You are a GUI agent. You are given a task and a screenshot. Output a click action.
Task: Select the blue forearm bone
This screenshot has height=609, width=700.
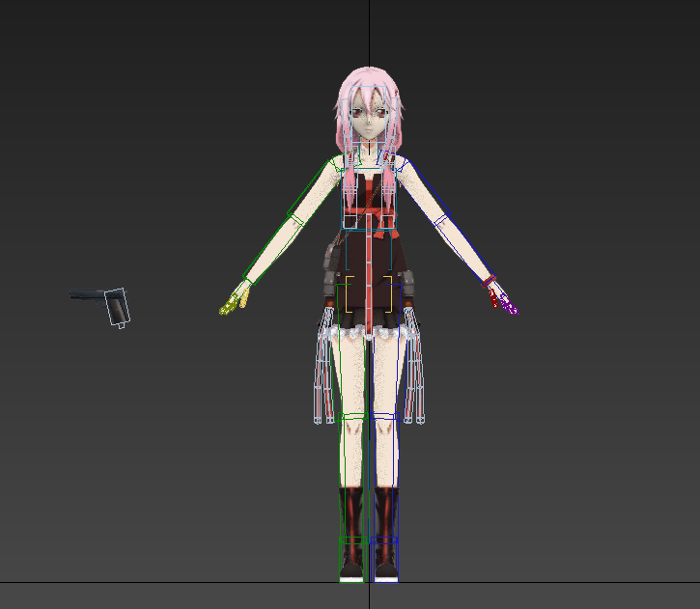(464, 248)
